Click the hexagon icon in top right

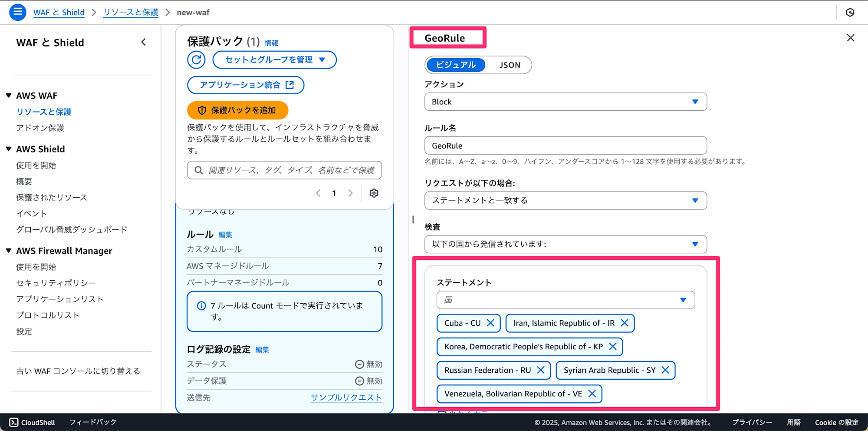[850, 12]
